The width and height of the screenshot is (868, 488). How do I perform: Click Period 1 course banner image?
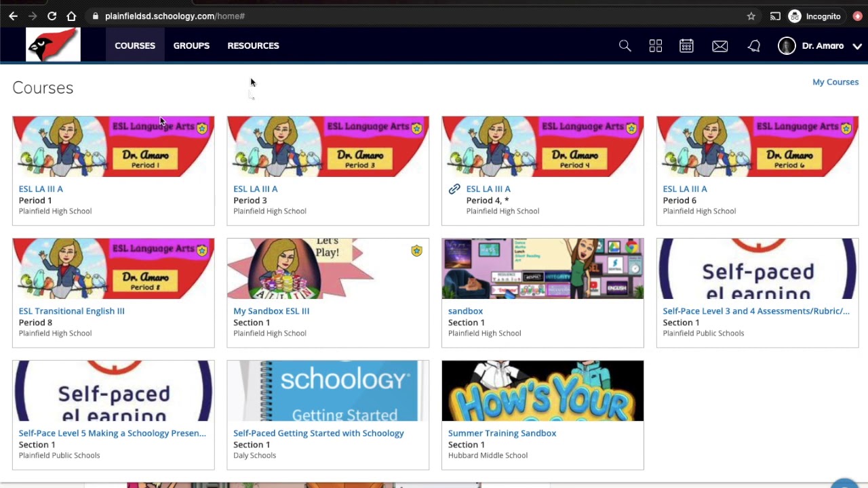tap(113, 146)
